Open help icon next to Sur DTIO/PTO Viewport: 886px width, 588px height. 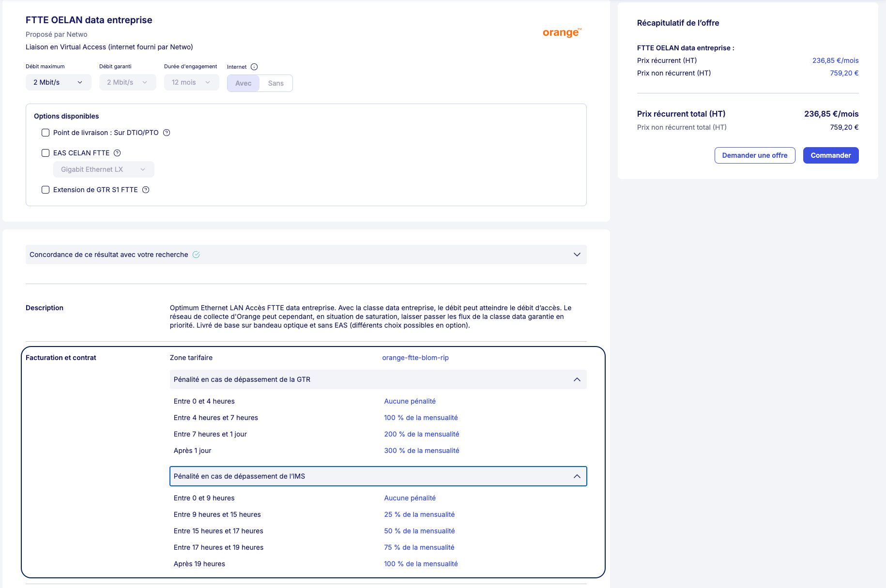click(167, 133)
